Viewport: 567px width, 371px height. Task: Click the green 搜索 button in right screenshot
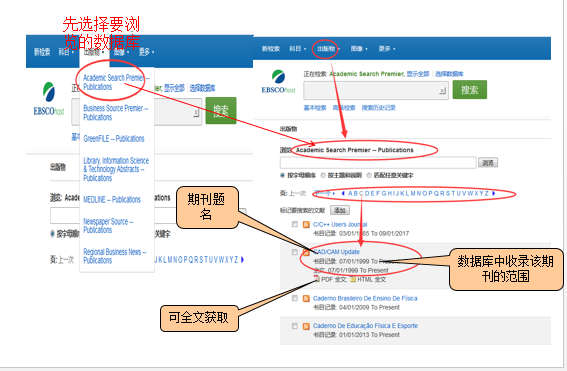470,90
